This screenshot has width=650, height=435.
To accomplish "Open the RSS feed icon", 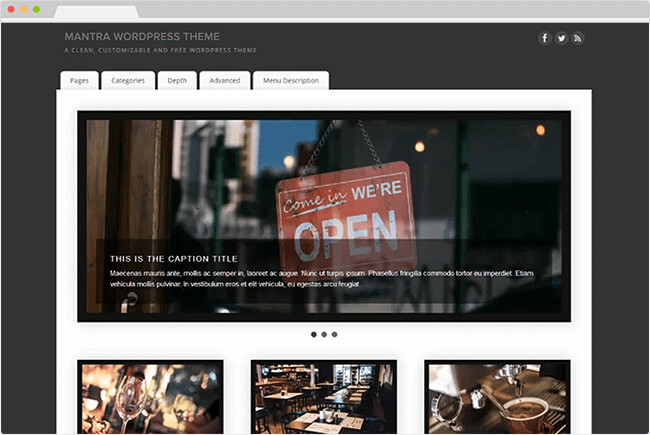I will tap(578, 38).
